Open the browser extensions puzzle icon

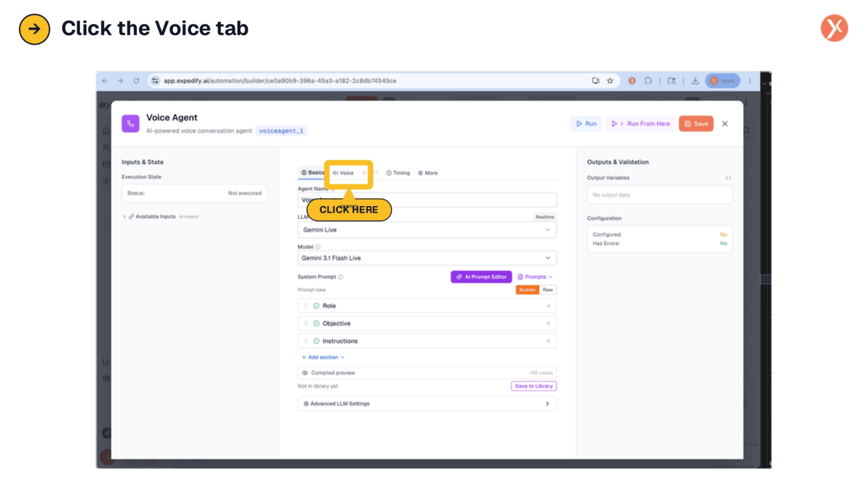(648, 81)
